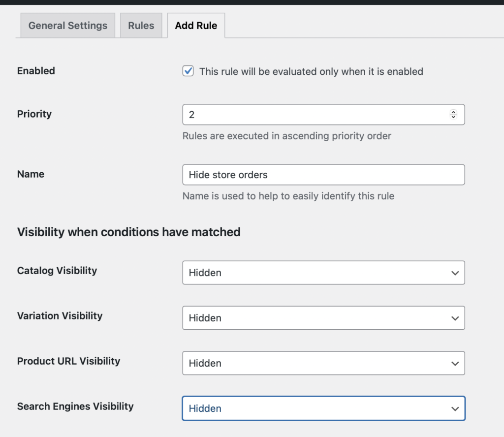504x437 pixels.
Task: Expand the Search Engines Visibility dropdown
Action: pyautogui.click(x=323, y=408)
